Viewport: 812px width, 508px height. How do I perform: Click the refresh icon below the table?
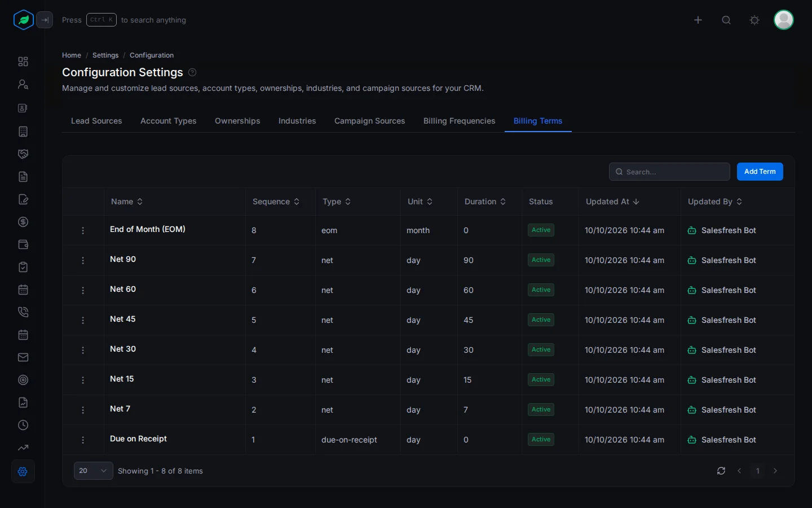[x=721, y=471]
